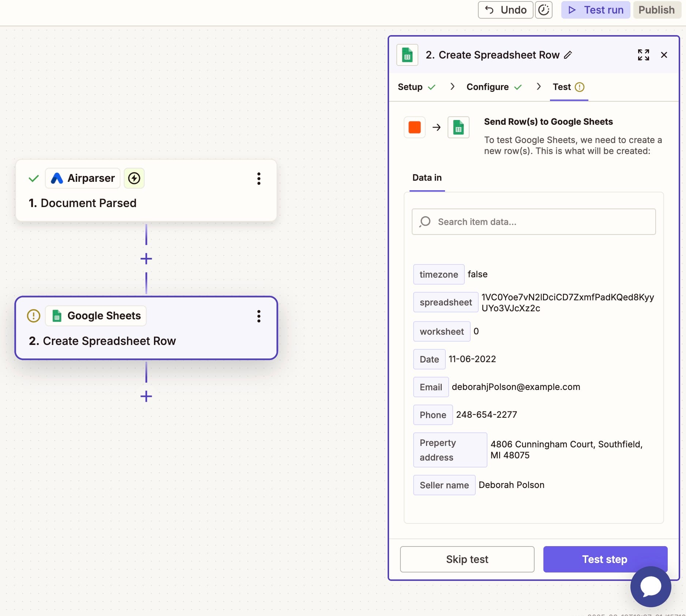Click the warning icon on Google Sheets step
The width and height of the screenshot is (686, 616).
click(x=34, y=316)
